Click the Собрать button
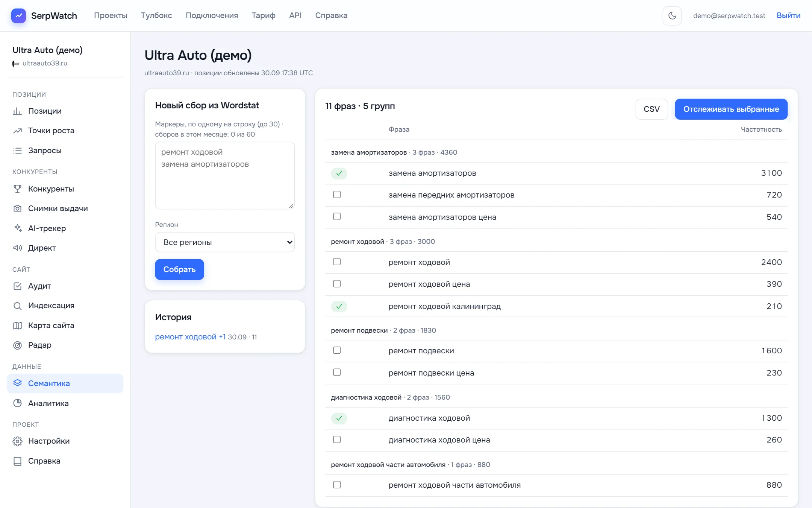Image resolution: width=812 pixels, height=508 pixels. click(179, 269)
